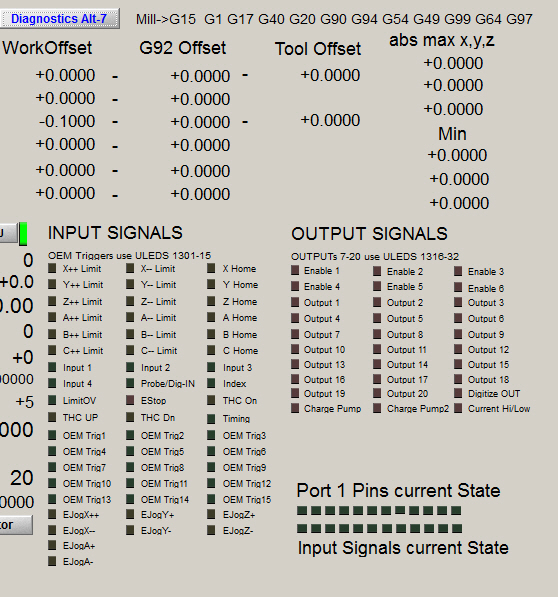Viewport: 558px width, 597px height.
Task: Click the THC UP indicator LED
Action: 52,417
